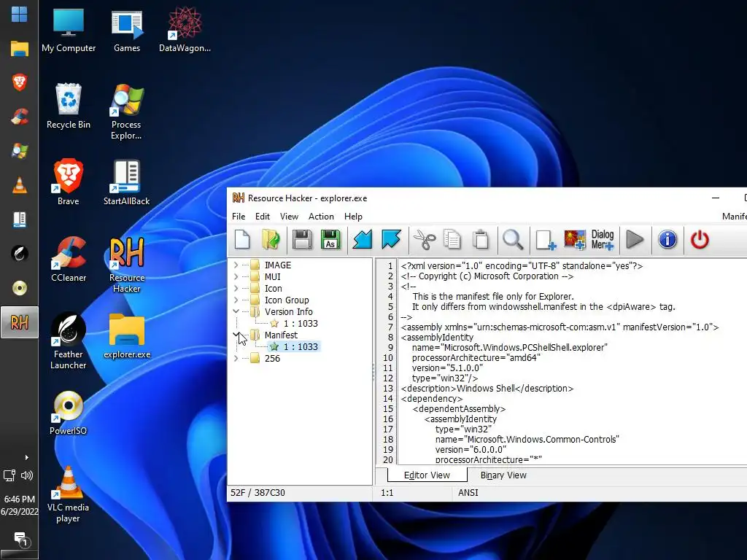Screen dimensions: 747x560
Task: Click the volume speaker tray icon
Action: tap(27, 475)
